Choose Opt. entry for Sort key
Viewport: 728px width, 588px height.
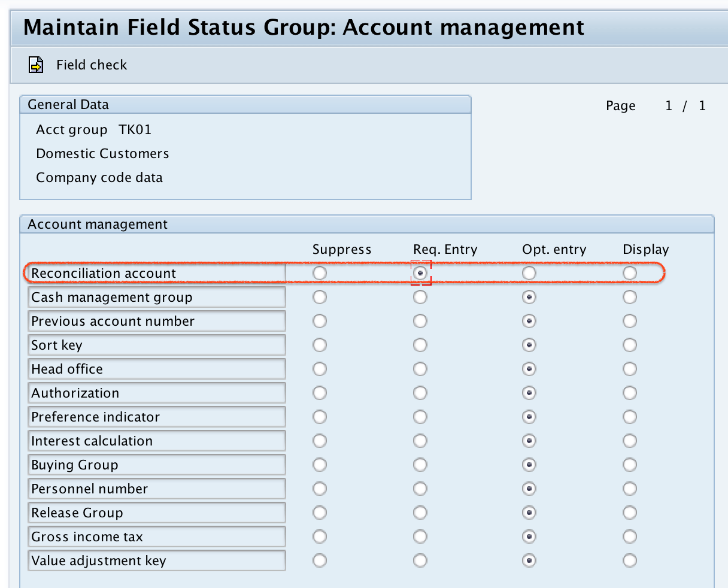point(529,344)
